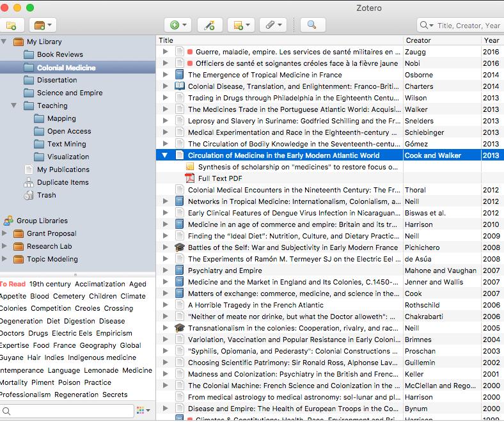Click book icon for Psychiatry and Empire
The image size is (504, 422).
(x=179, y=270)
